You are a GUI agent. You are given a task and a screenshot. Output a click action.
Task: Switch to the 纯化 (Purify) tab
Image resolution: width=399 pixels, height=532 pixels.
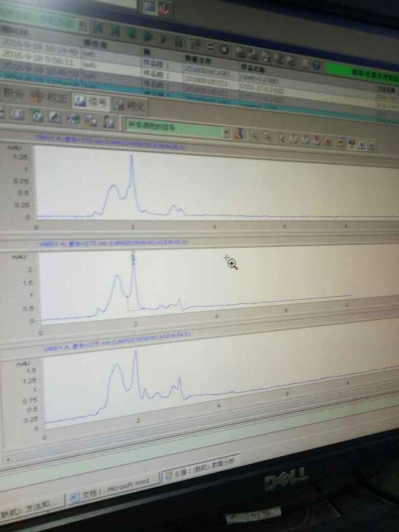[x=129, y=105]
